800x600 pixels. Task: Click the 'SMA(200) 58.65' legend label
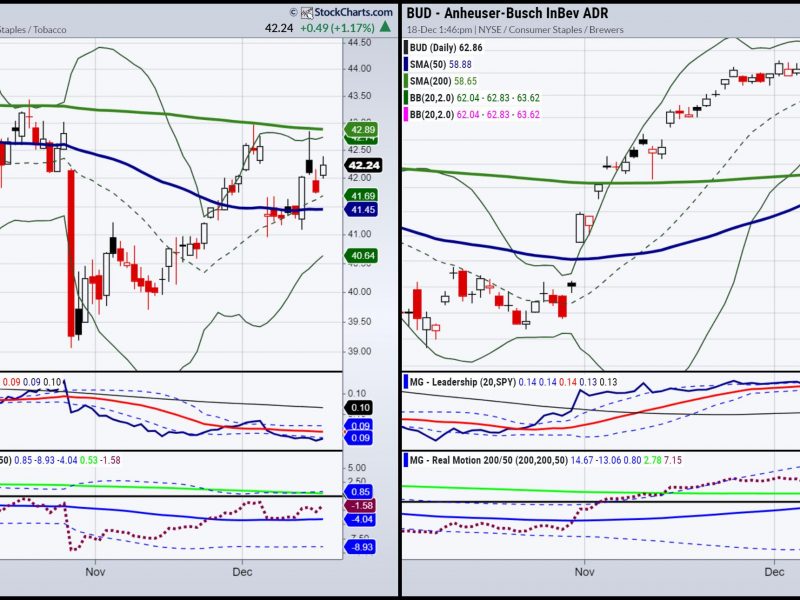[443, 81]
